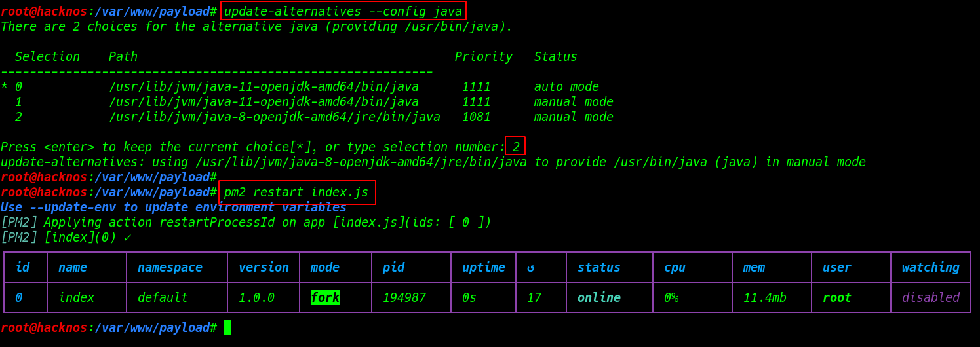980x347 pixels.
Task: Click the 'Path' column header in alternatives list
Action: coord(123,57)
